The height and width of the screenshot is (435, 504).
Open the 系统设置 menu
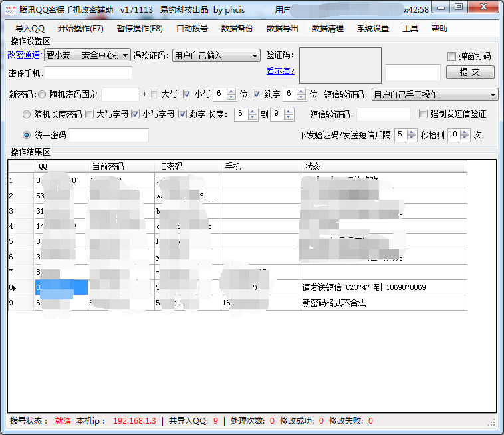pos(373,29)
